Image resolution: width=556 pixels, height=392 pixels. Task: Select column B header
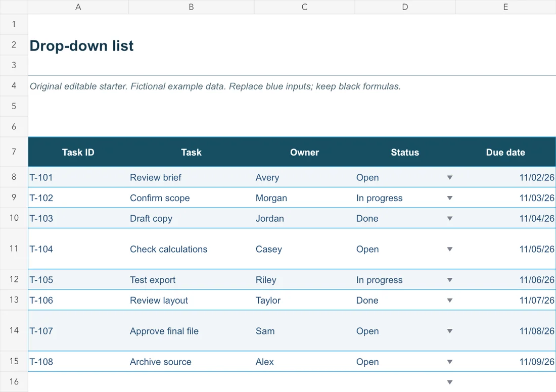pyautogui.click(x=191, y=7)
